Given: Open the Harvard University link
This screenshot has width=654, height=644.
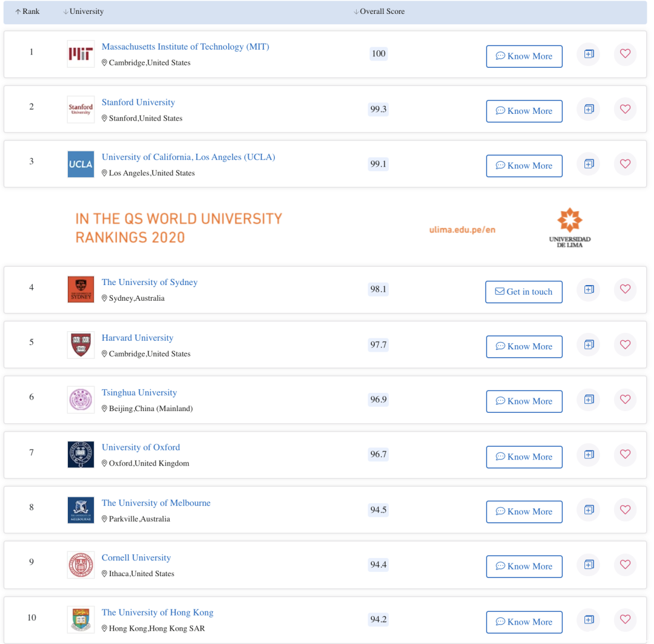Looking at the screenshot, I should tap(137, 338).
